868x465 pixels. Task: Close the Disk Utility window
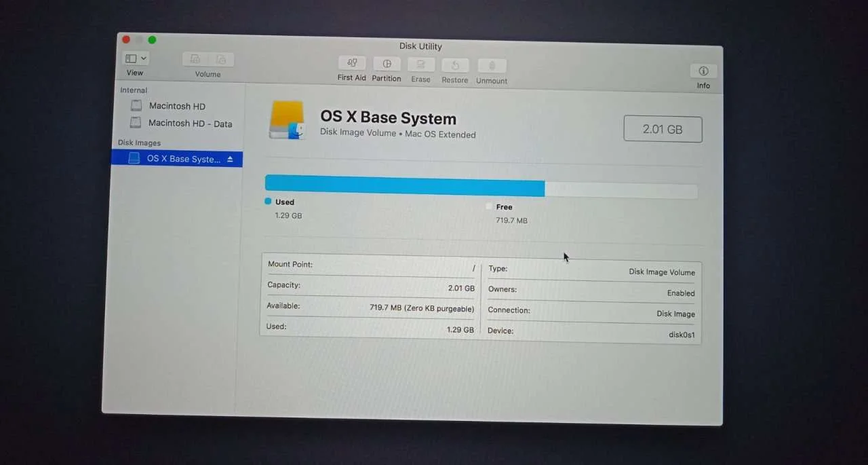click(125, 39)
